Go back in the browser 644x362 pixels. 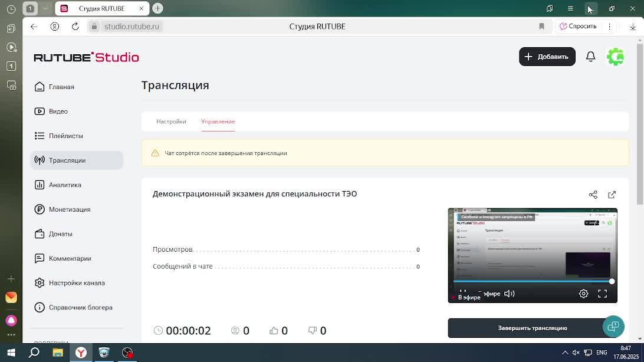(x=34, y=27)
